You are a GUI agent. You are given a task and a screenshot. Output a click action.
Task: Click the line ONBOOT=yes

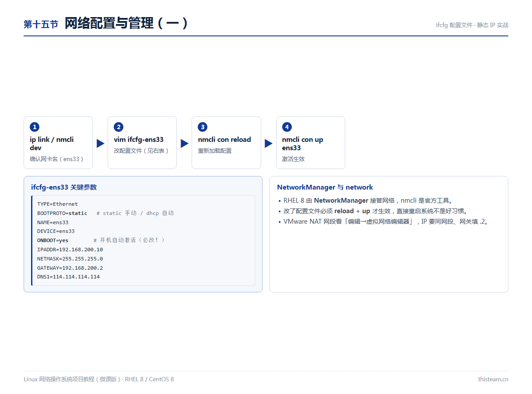pos(53,240)
